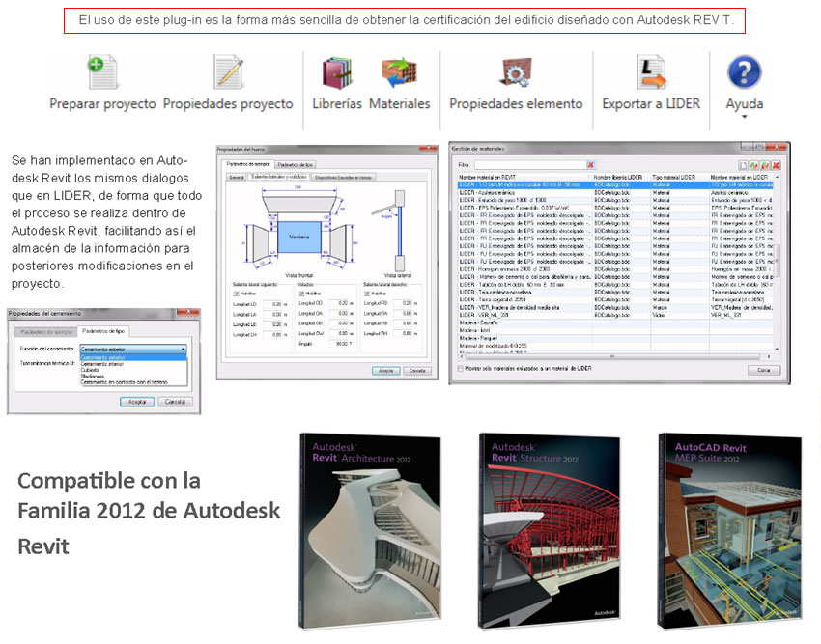Image resolution: width=821 pixels, height=644 pixels.
Task: Click the Longitud OD input field
Action: (340, 303)
